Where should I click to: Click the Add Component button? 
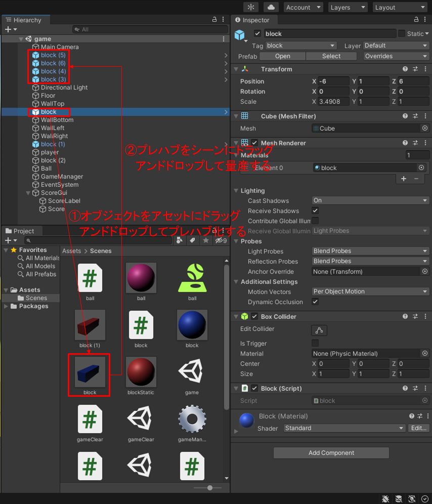[331, 453]
